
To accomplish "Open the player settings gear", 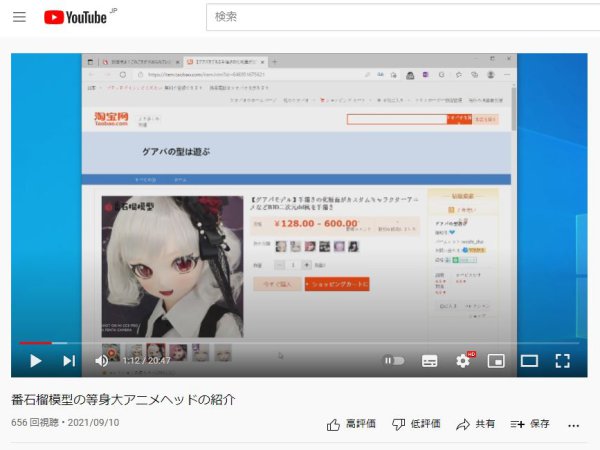I will pyautogui.click(x=463, y=360).
